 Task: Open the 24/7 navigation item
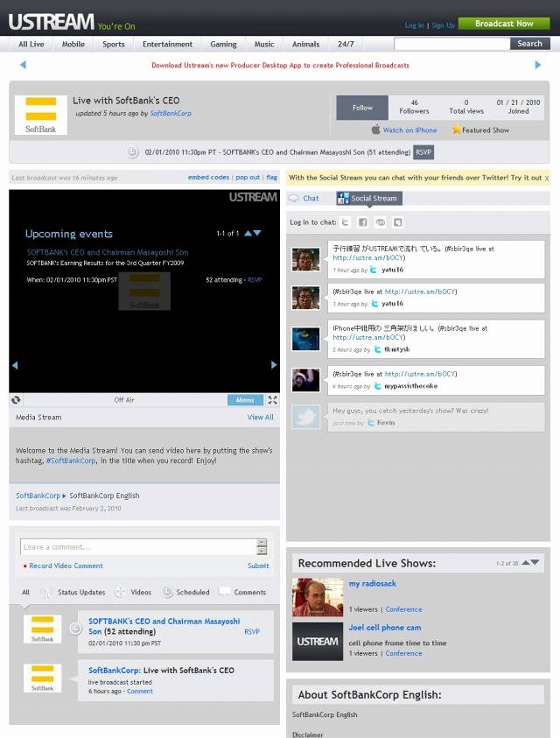(346, 44)
